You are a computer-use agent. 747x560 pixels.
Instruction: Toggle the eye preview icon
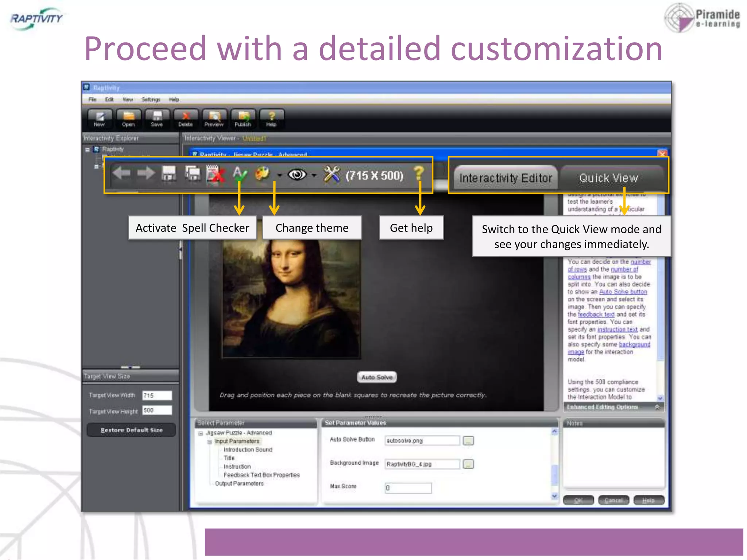tap(297, 175)
